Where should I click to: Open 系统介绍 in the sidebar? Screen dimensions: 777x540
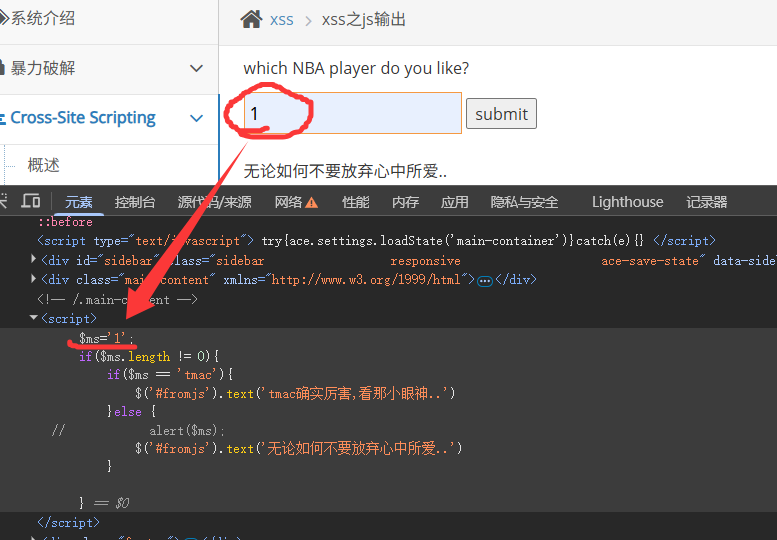point(43,18)
